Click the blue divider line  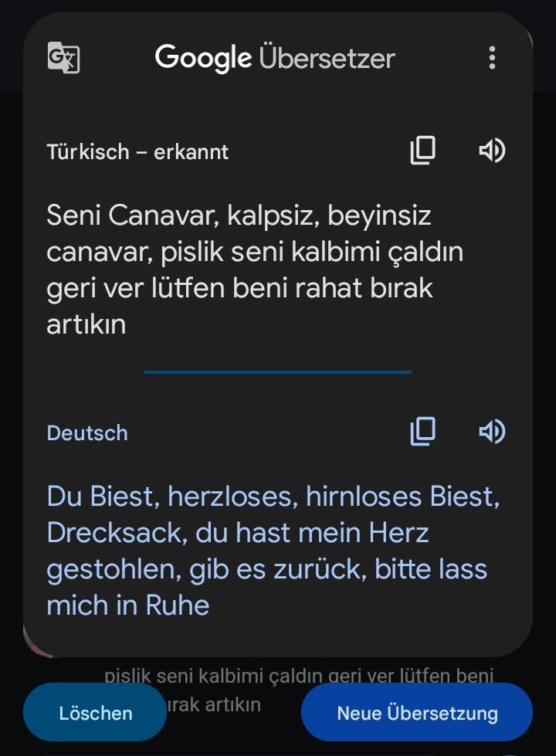278,371
